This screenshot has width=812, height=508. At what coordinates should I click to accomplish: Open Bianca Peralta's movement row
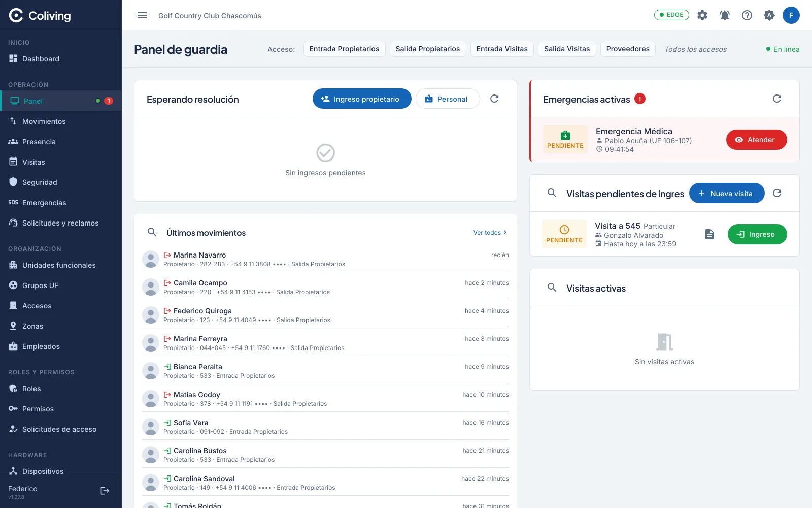[x=325, y=371]
